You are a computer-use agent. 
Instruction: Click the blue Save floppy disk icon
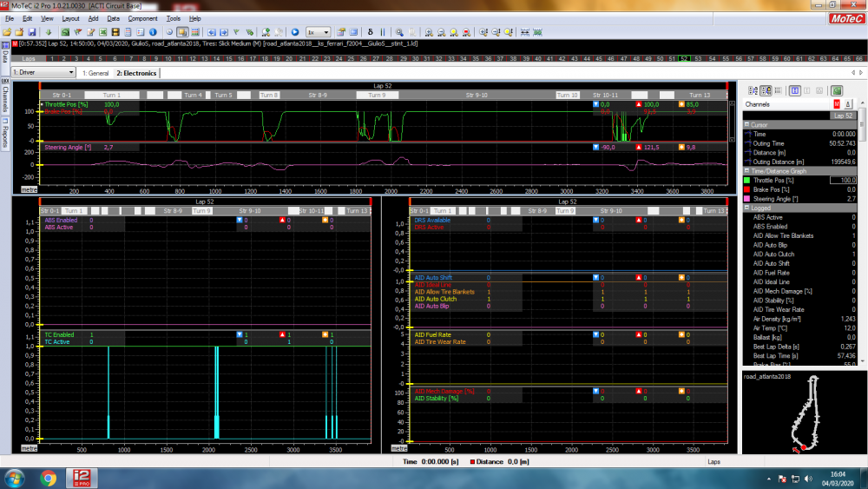[32, 32]
